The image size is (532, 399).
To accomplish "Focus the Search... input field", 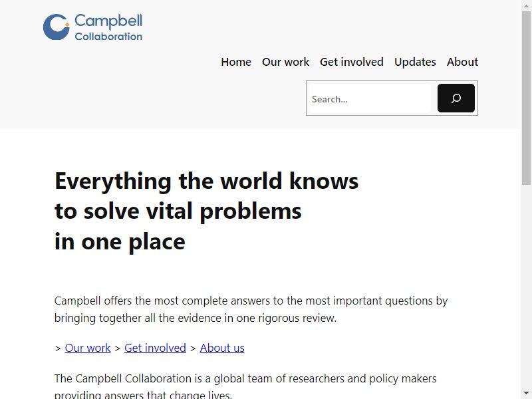I will coord(370,98).
